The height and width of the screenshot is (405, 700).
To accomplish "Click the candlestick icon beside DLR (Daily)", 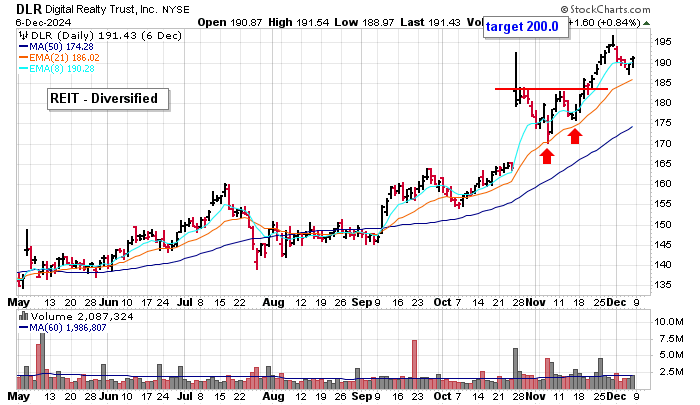I will (23, 36).
